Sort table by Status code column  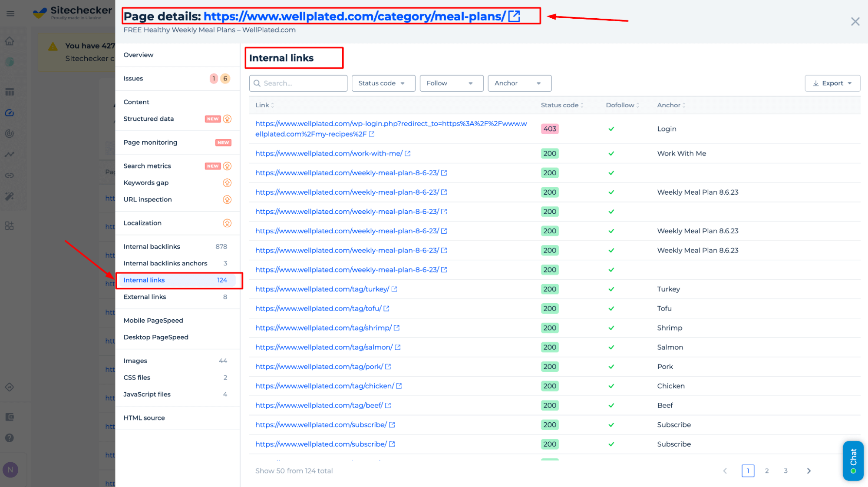point(562,105)
